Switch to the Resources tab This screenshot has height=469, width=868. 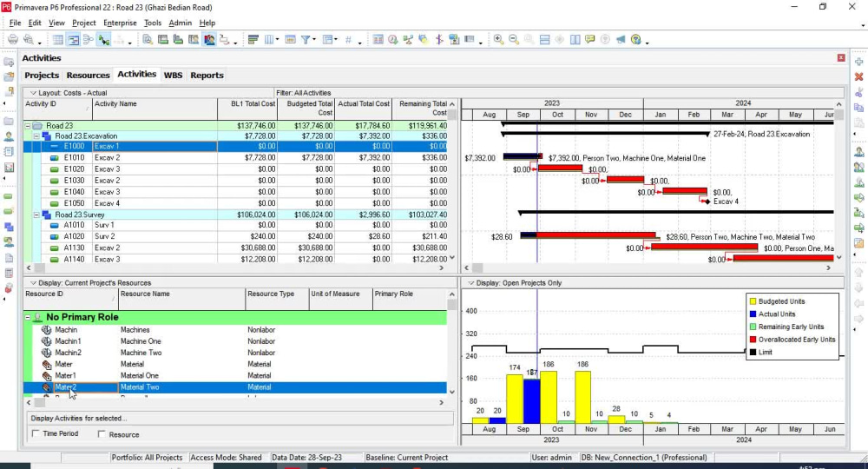tap(88, 76)
